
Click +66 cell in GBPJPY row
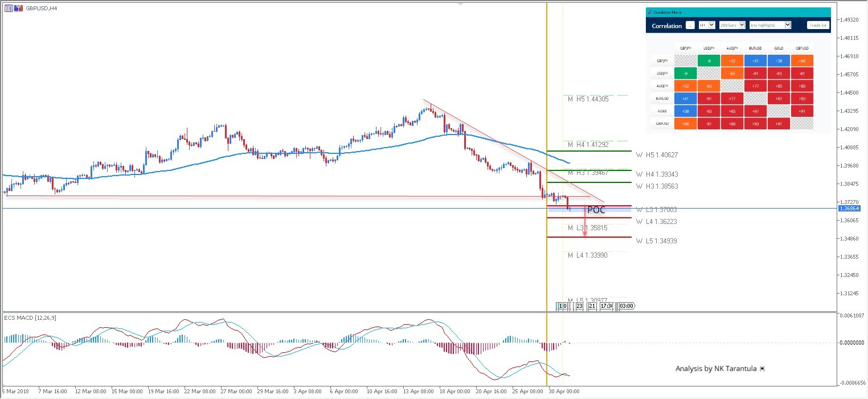coord(802,60)
